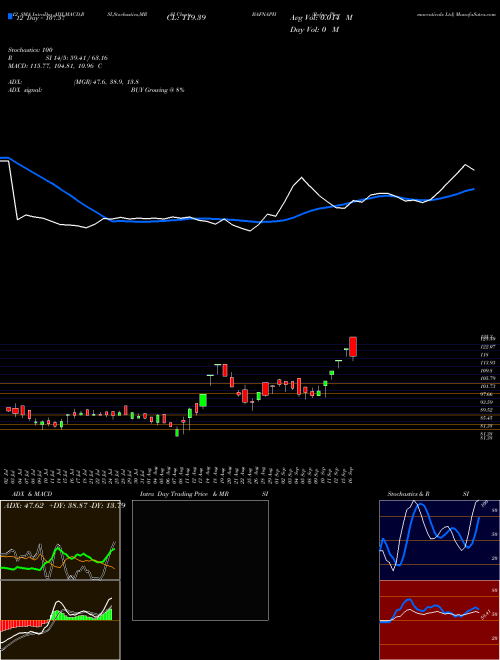Select the '(MGR) 47.6, 38.9, 13.8' values

[106, 82]
